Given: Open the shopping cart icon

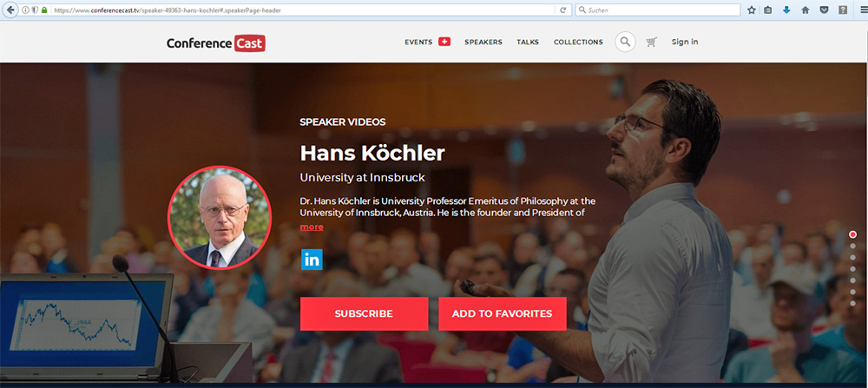Looking at the screenshot, I should click(652, 42).
